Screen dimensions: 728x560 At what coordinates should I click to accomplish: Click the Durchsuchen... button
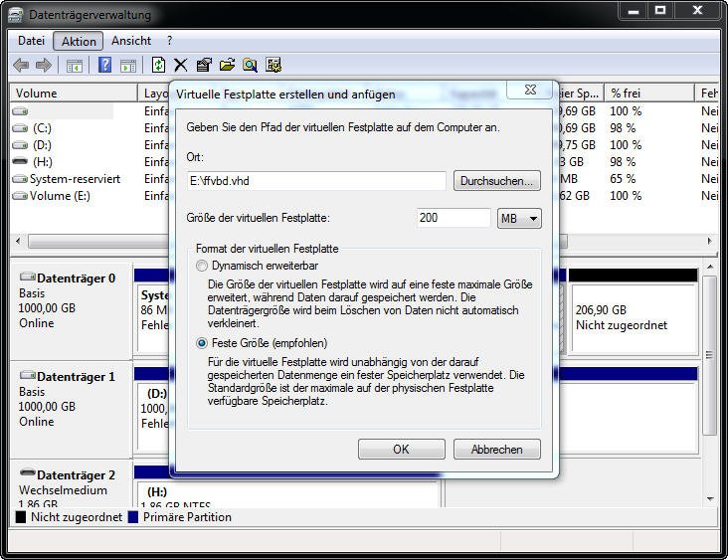[x=496, y=181]
